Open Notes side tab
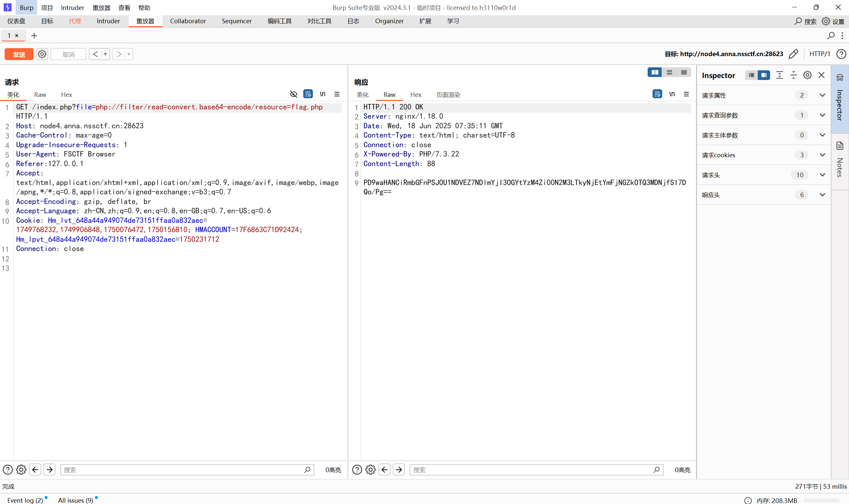This screenshot has height=504, width=849. (839, 162)
